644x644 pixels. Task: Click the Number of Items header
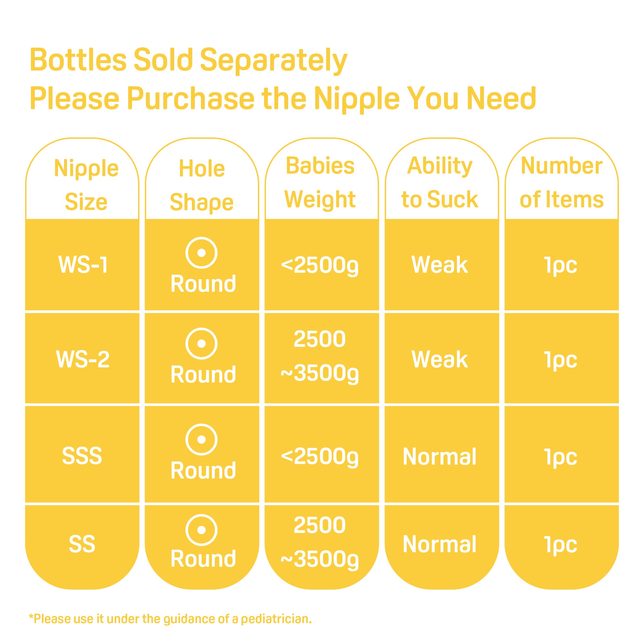tap(562, 183)
